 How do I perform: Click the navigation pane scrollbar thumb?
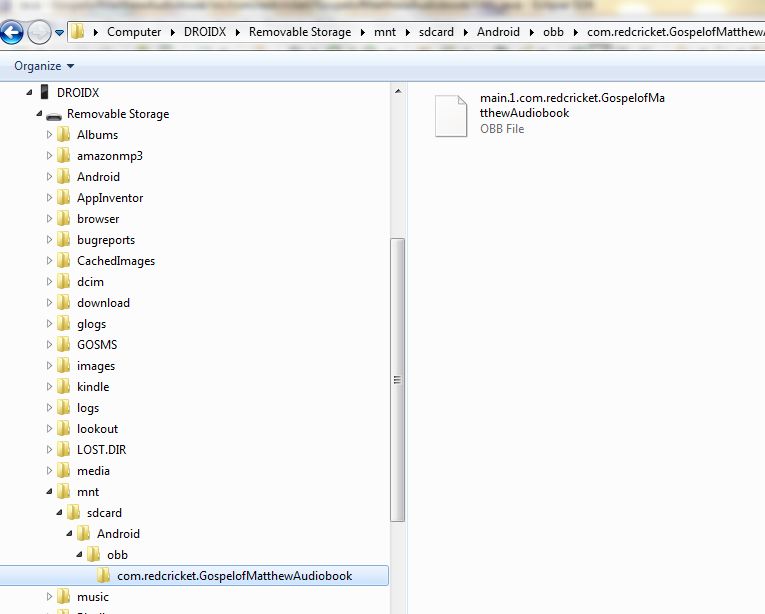(x=398, y=380)
